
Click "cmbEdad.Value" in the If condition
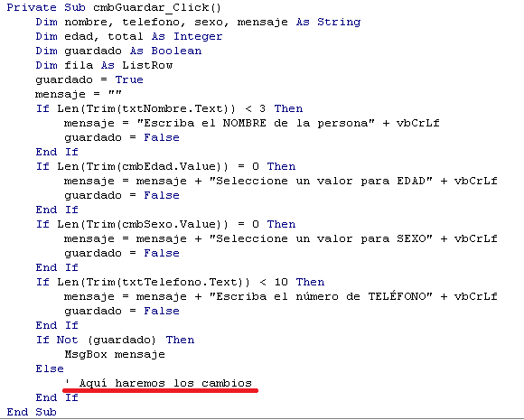tap(169, 166)
